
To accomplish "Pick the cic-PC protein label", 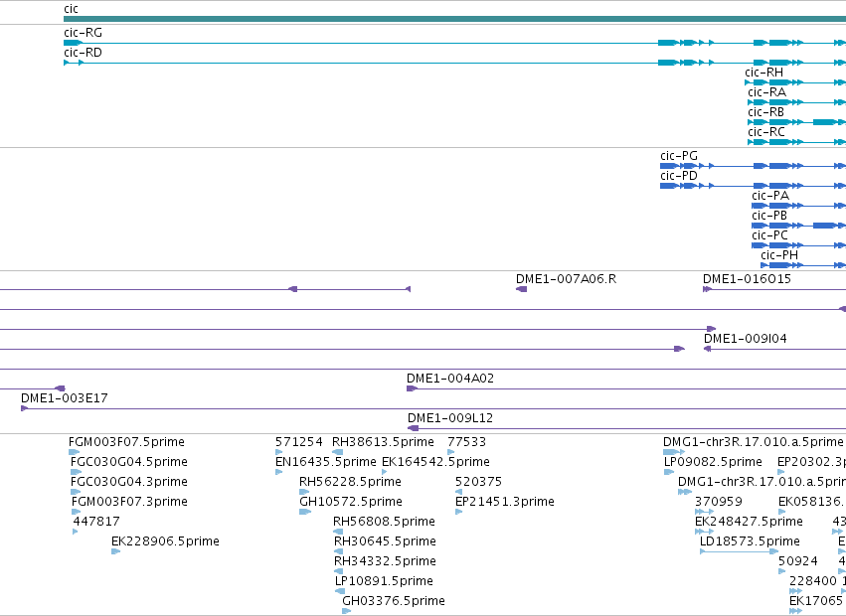I will pos(769,236).
